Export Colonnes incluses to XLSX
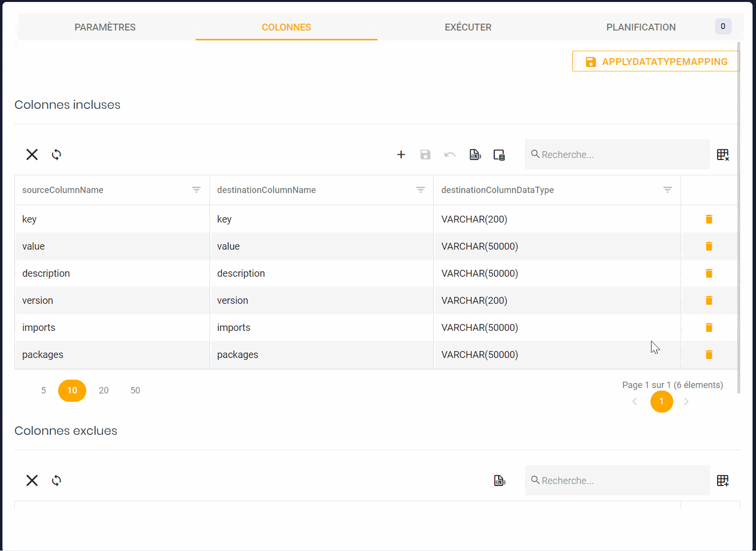This screenshot has height=551, width=756. (x=475, y=155)
